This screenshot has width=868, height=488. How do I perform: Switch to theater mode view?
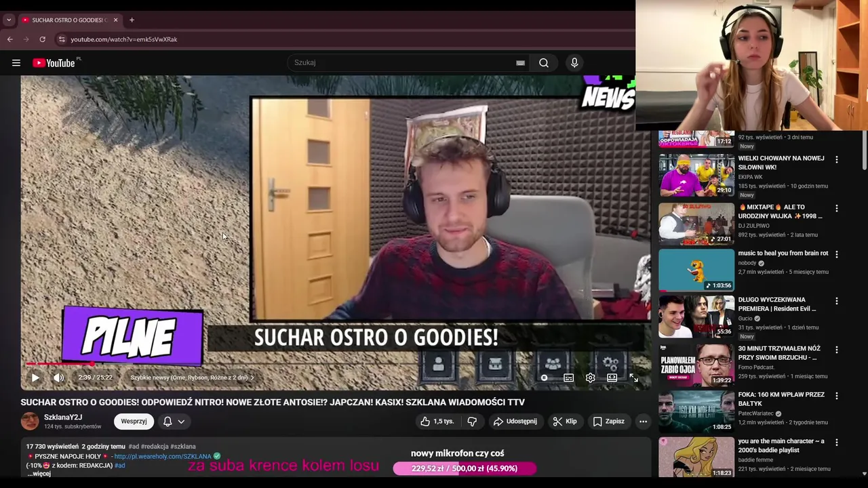[x=612, y=378]
